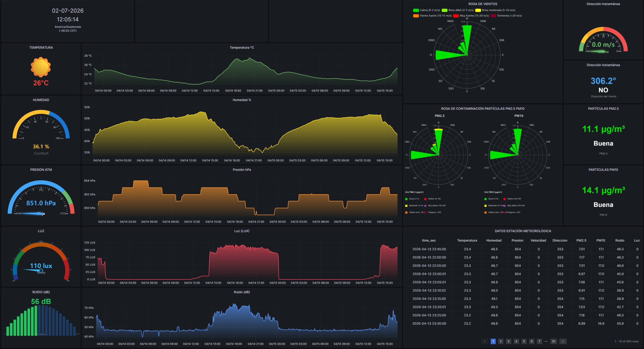Click the 56 dB noise level reading
This screenshot has height=349, width=644.
41,301
